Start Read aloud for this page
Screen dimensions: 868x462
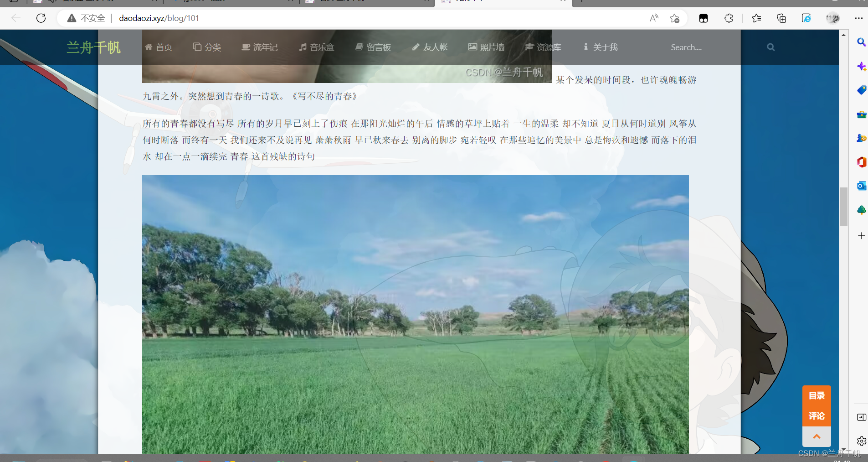click(x=654, y=17)
